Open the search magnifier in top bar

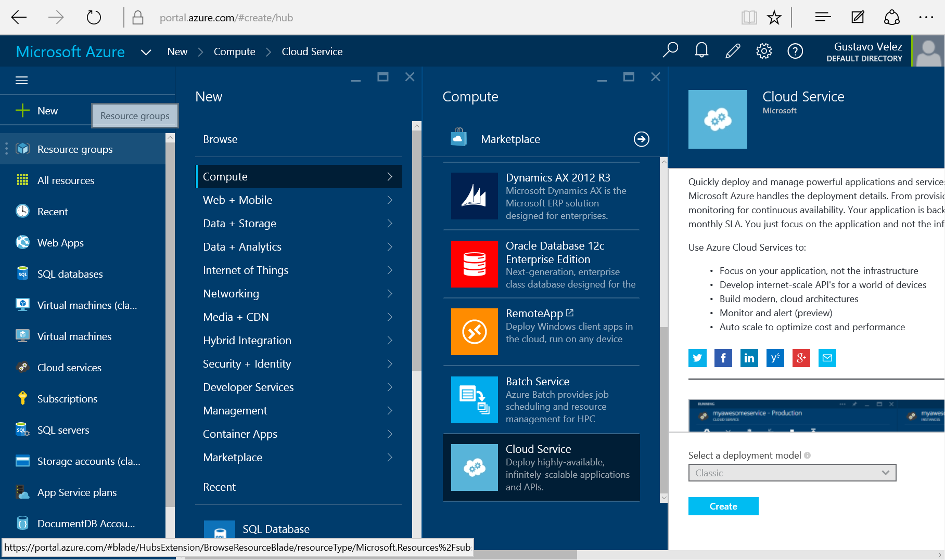(670, 51)
